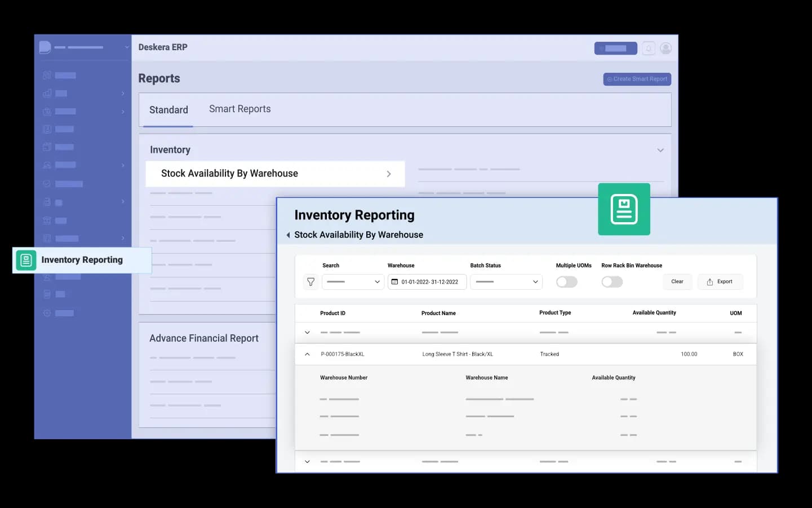The width and height of the screenshot is (812, 508).
Task: Click the Advance Financial Report heading
Action: click(x=204, y=338)
